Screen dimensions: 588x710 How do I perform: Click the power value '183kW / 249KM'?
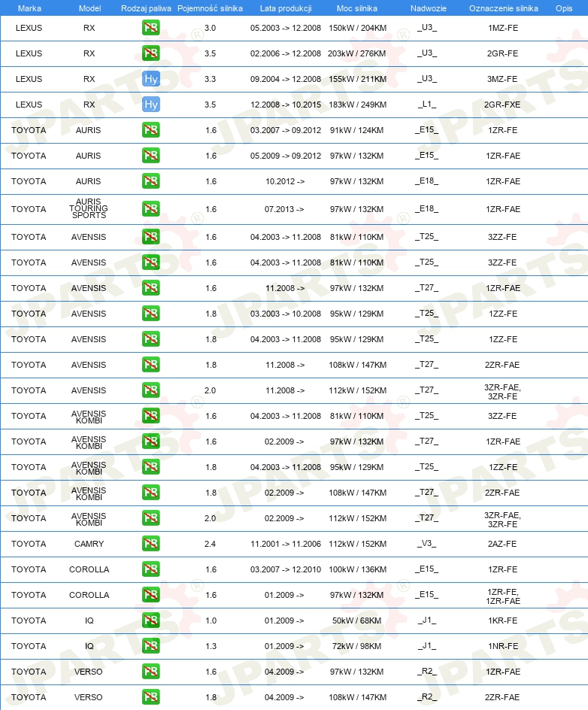(x=358, y=105)
